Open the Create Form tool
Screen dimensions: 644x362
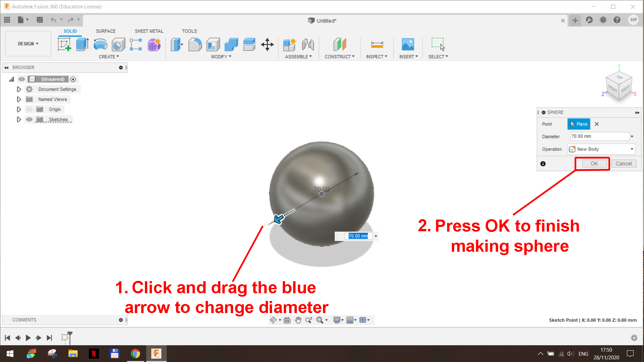[x=154, y=45]
